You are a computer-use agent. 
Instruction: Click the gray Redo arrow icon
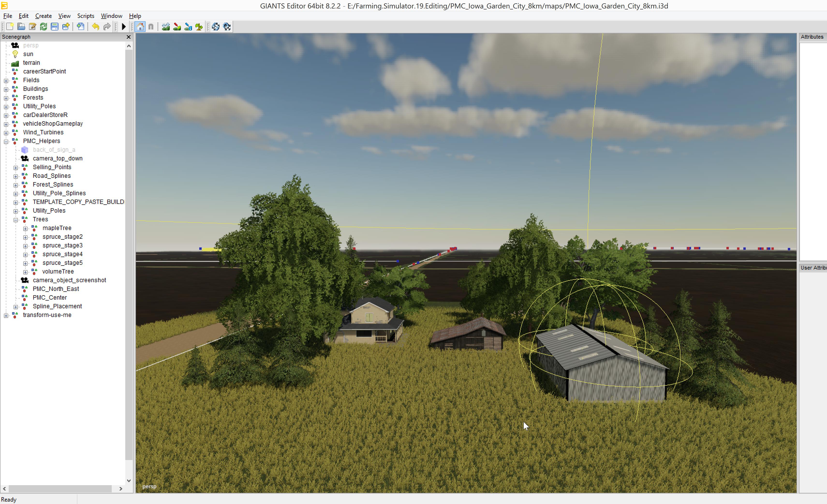pyautogui.click(x=107, y=27)
